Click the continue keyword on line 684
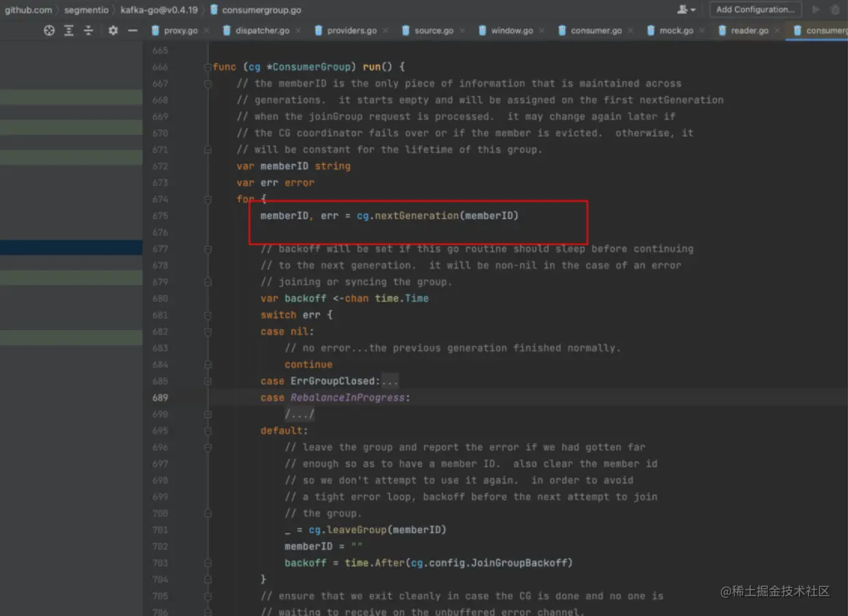The height and width of the screenshot is (616, 848). click(x=308, y=364)
